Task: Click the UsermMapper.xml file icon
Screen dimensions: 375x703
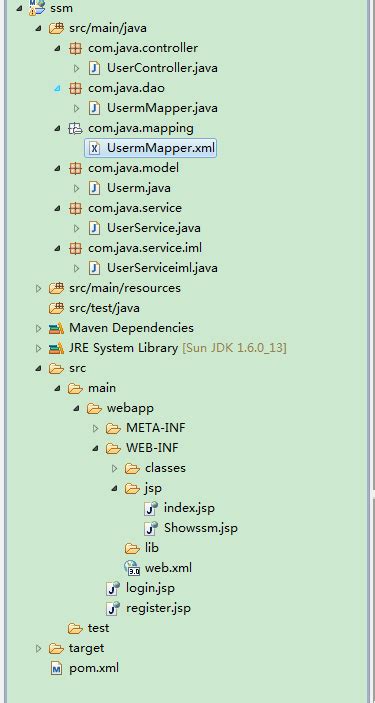Action: point(94,148)
